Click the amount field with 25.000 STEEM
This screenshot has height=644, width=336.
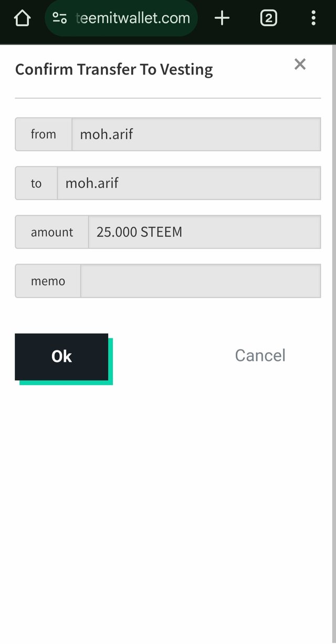(x=205, y=232)
